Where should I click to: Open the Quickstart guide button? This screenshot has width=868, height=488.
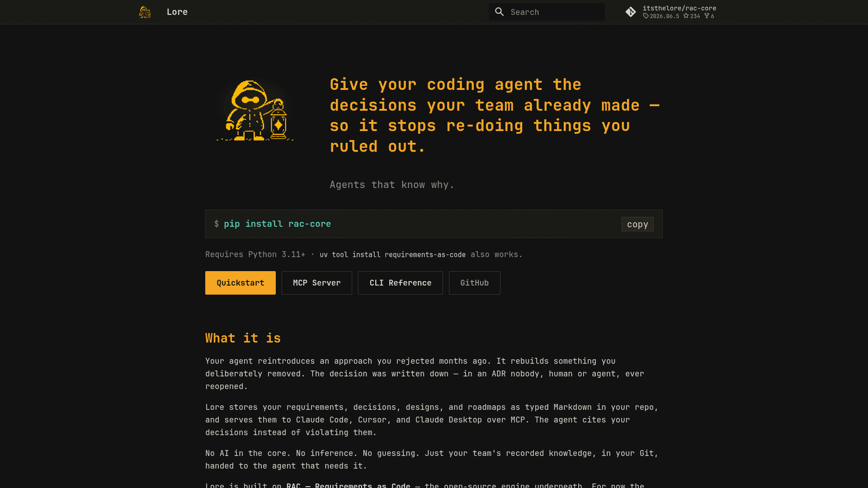(x=241, y=283)
